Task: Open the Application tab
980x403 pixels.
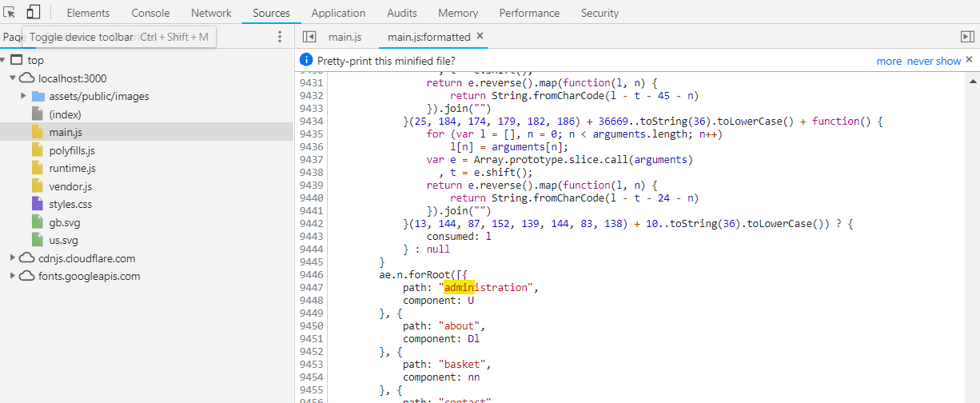Action: (x=338, y=13)
